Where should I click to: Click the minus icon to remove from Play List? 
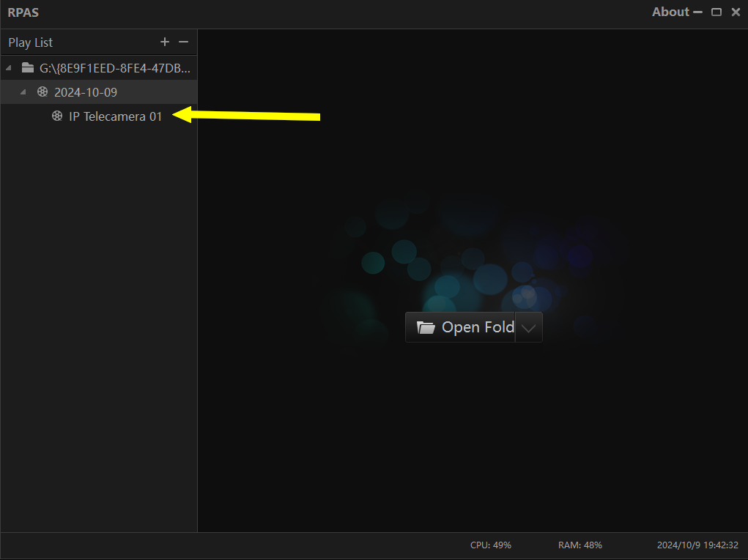pyautogui.click(x=184, y=42)
